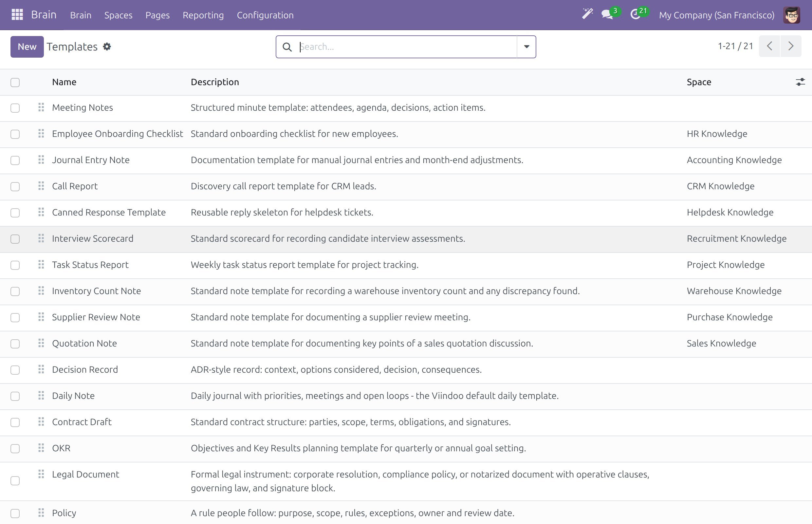
Task: Open optional columns adjust settings icon
Action: [x=800, y=82]
